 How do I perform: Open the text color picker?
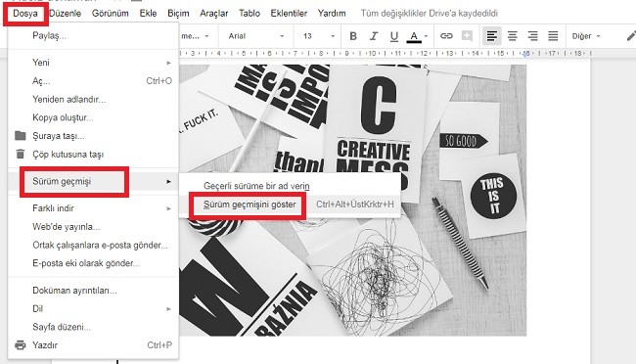(x=417, y=36)
